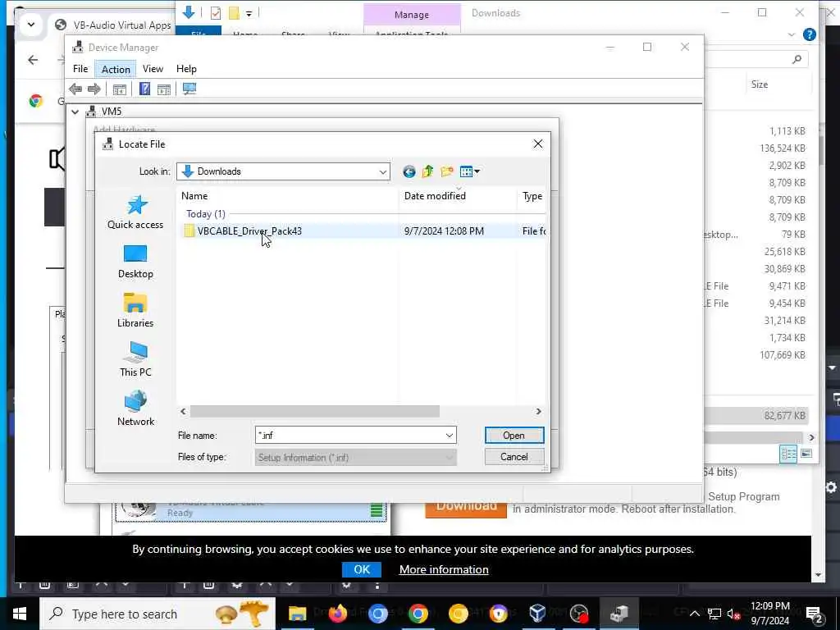Collapse the VM5 tree node
Viewport: 840px width, 630px height.
(x=75, y=112)
